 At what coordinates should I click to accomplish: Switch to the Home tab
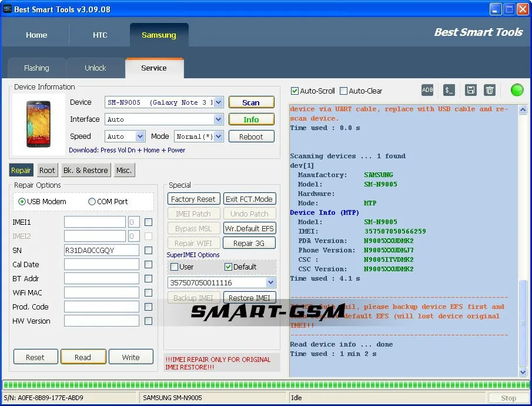coord(36,35)
